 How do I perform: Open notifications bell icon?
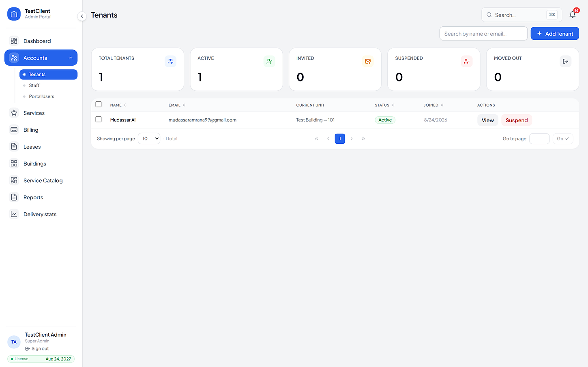573,15
